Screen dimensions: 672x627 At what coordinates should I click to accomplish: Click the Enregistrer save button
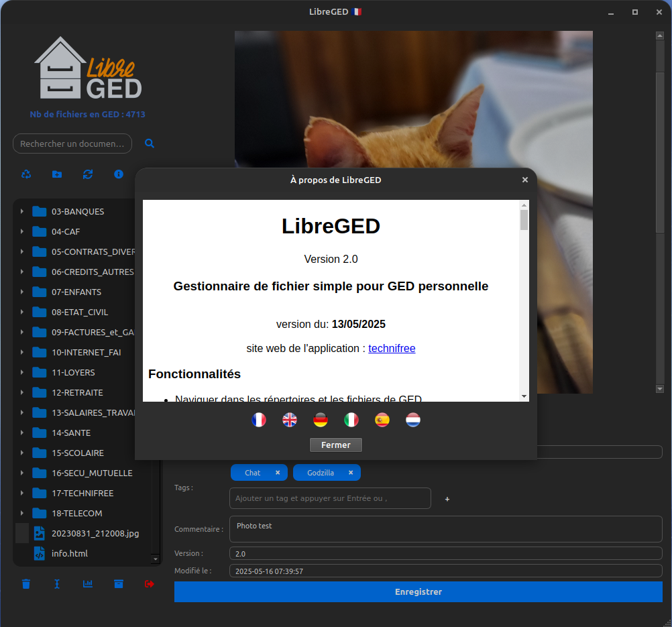pyautogui.click(x=418, y=592)
